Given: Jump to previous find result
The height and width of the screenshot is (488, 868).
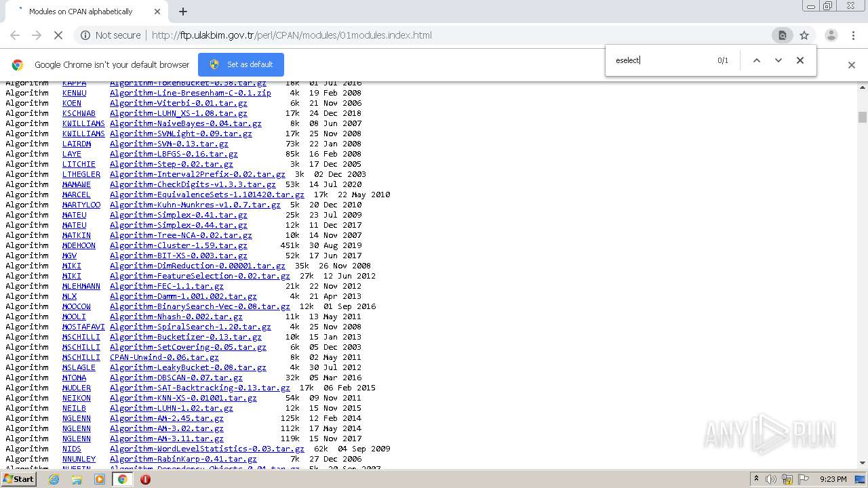Looking at the screenshot, I should 757,60.
